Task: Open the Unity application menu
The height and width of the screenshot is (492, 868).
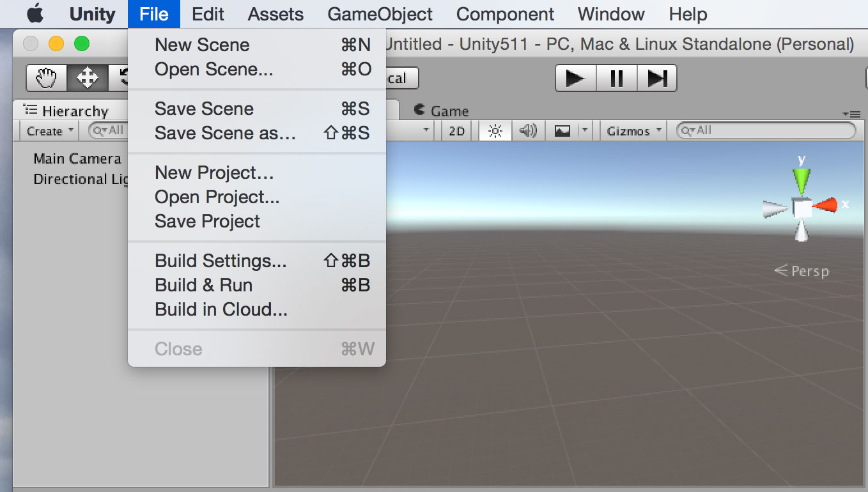Action: [92, 14]
